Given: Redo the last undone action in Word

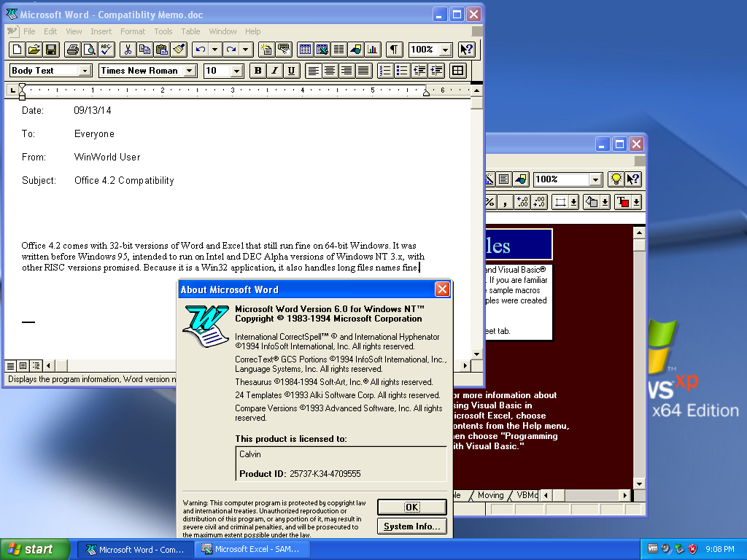Looking at the screenshot, I should 231,49.
